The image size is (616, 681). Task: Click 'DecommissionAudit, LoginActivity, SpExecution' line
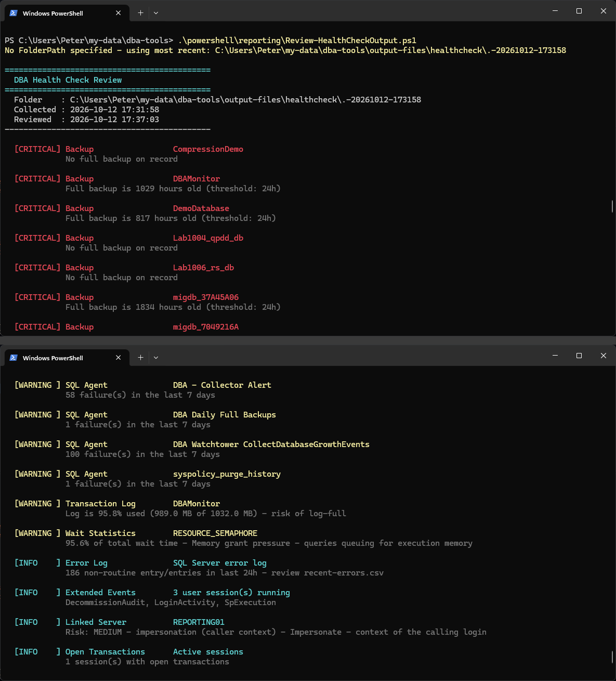click(x=171, y=603)
